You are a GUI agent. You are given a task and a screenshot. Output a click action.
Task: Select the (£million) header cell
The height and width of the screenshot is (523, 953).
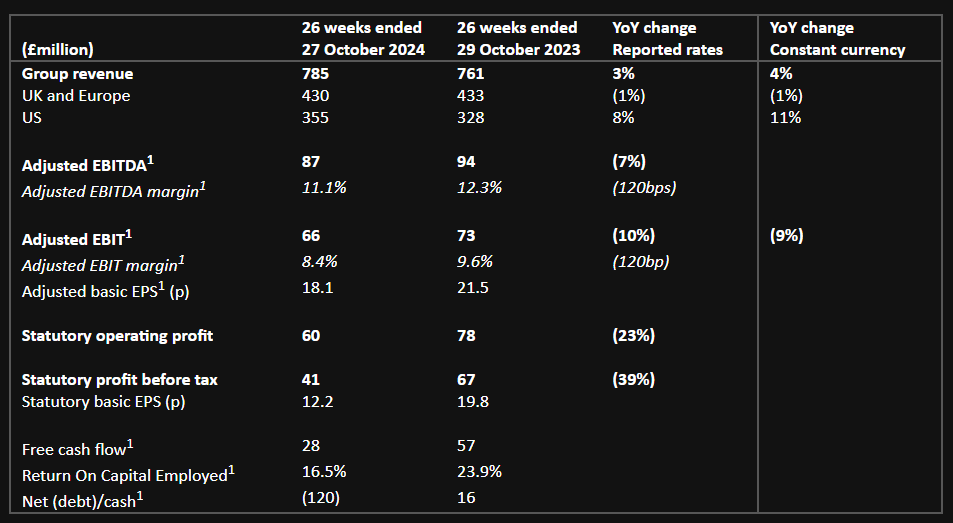[x=59, y=50]
